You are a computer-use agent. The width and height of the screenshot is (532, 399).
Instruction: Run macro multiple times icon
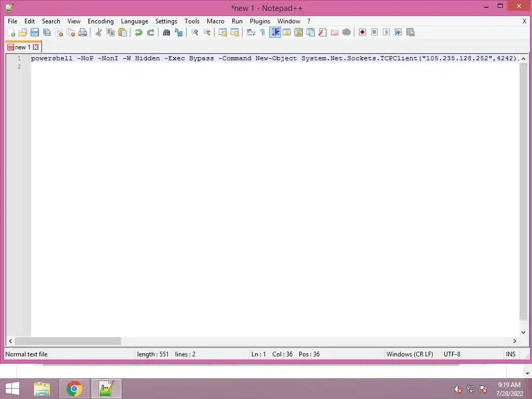pyautogui.click(x=398, y=32)
